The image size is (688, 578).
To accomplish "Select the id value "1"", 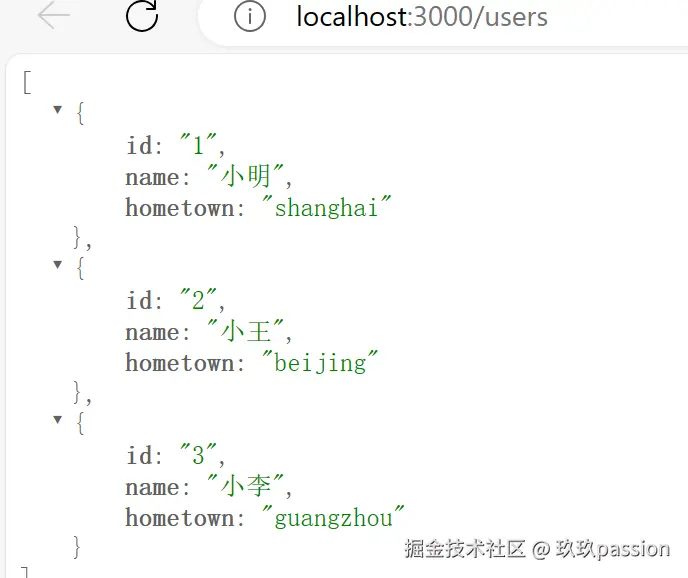I will pyautogui.click(x=199, y=145).
